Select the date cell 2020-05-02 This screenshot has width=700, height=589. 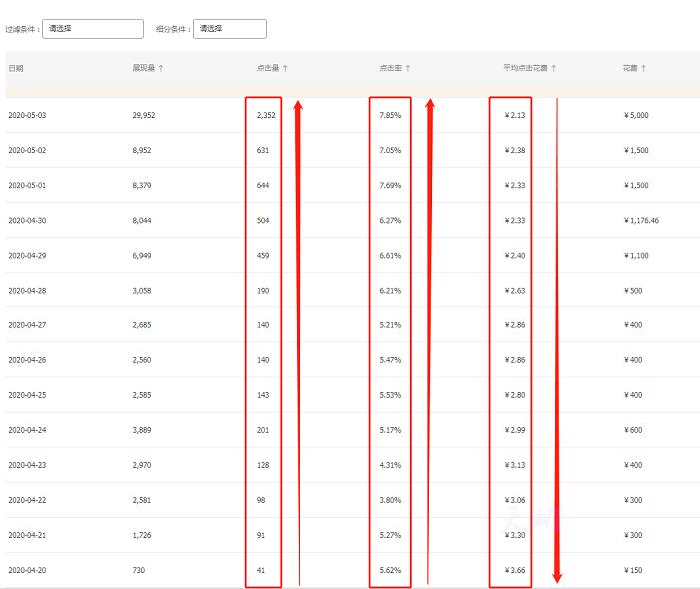pos(27,150)
